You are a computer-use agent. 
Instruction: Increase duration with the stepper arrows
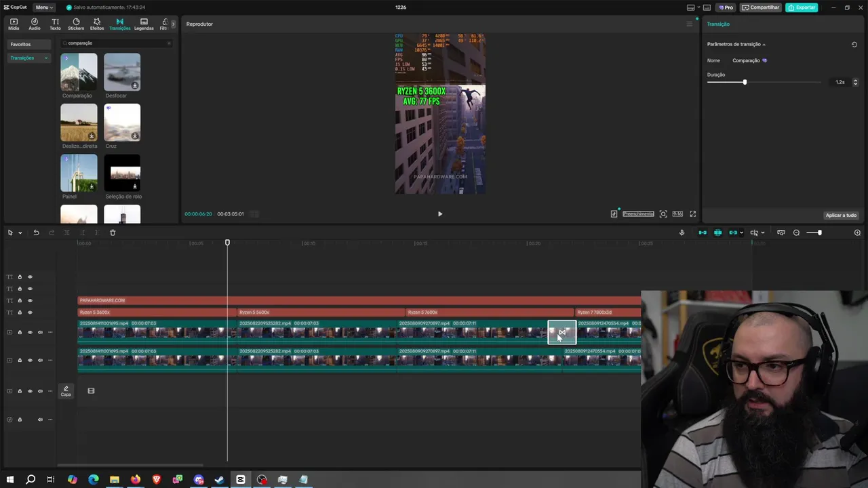coord(855,81)
